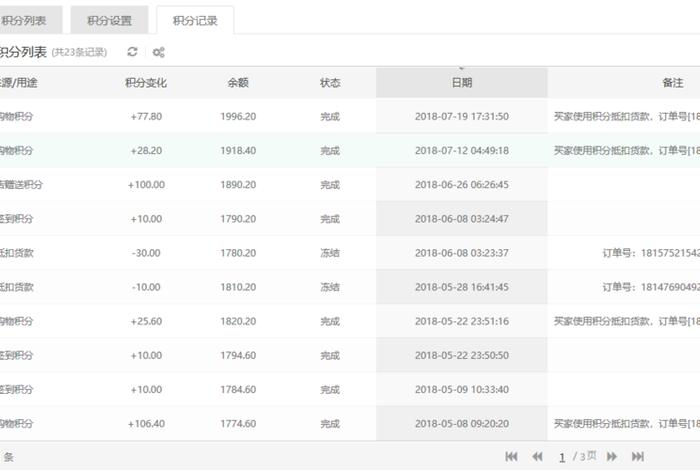Click the +100.00 points change cell
Image resolution: width=700 pixels, height=470 pixels.
146,185
